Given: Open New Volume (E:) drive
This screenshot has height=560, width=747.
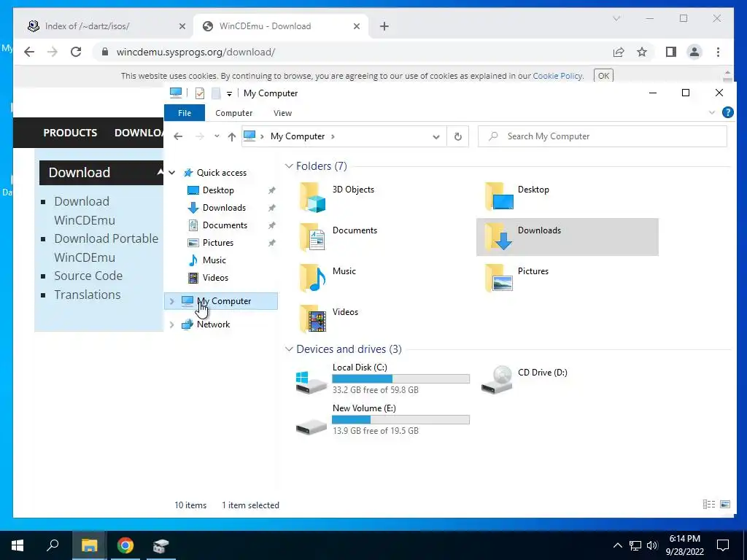Looking at the screenshot, I should (x=382, y=419).
